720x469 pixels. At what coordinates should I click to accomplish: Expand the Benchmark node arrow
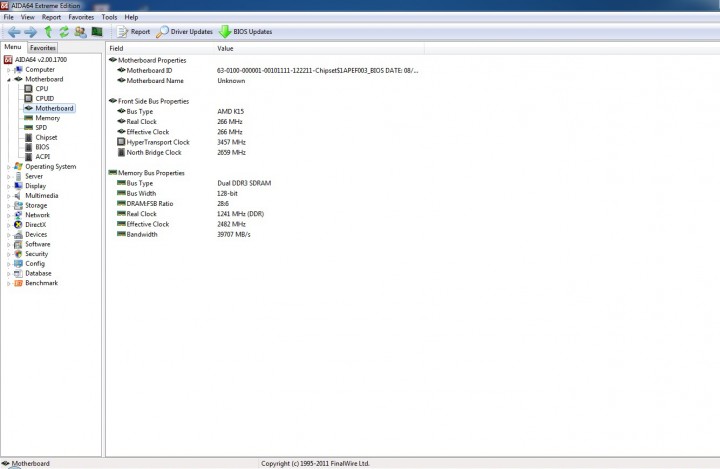pos(8,283)
